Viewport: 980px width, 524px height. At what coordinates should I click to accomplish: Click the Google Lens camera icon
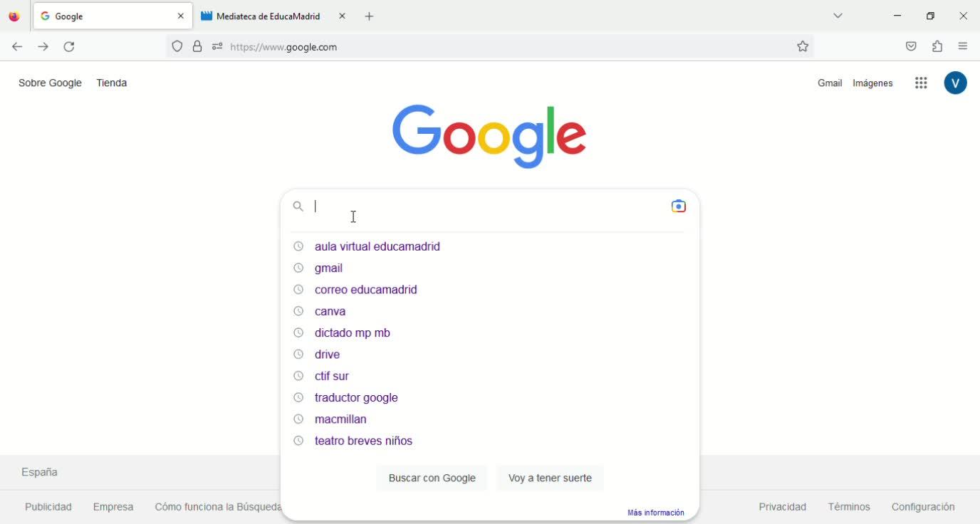(678, 206)
